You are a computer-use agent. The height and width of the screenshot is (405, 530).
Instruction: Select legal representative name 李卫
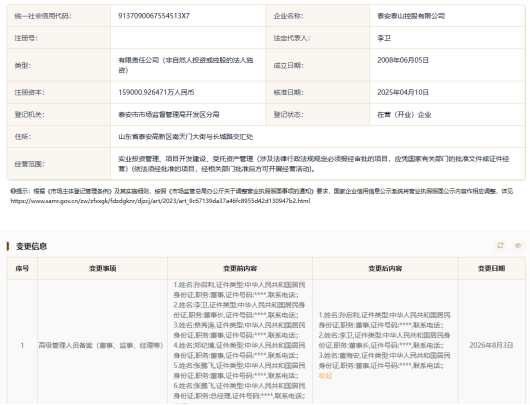[384, 38]
